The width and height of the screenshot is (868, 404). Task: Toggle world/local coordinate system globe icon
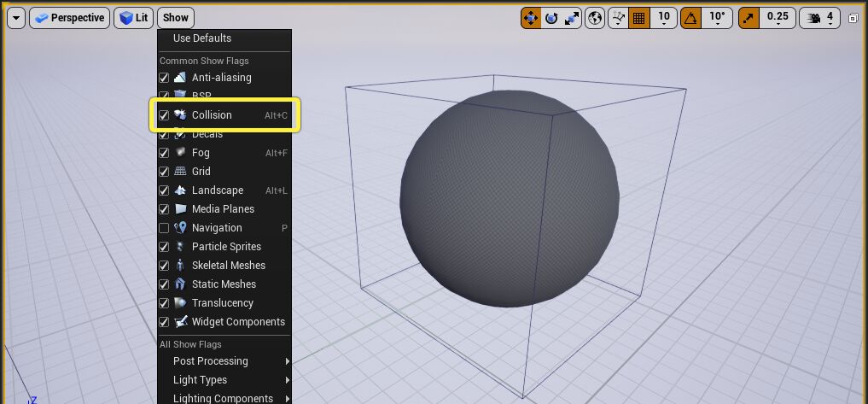pos(595,18)
